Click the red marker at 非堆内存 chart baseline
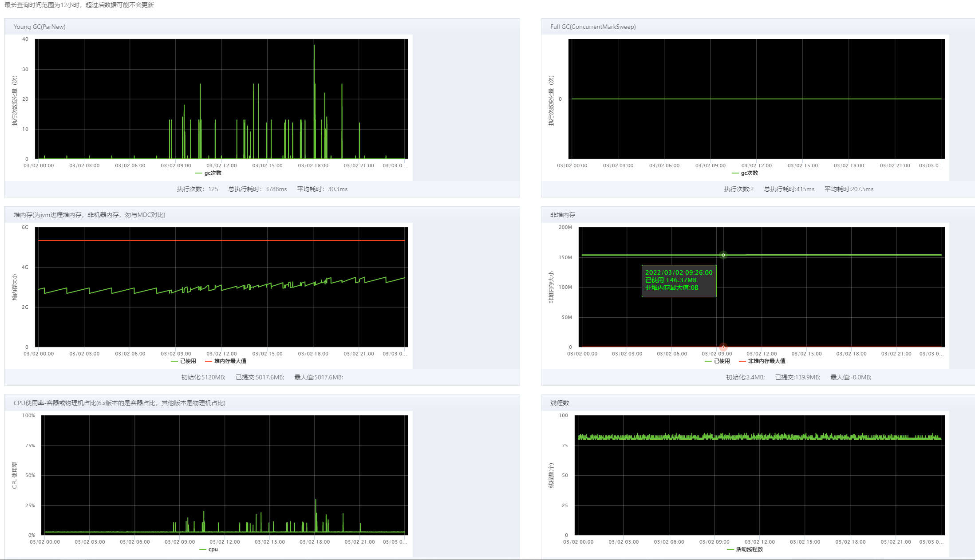Viewport: 975px width, 560px height. (723, 347)
